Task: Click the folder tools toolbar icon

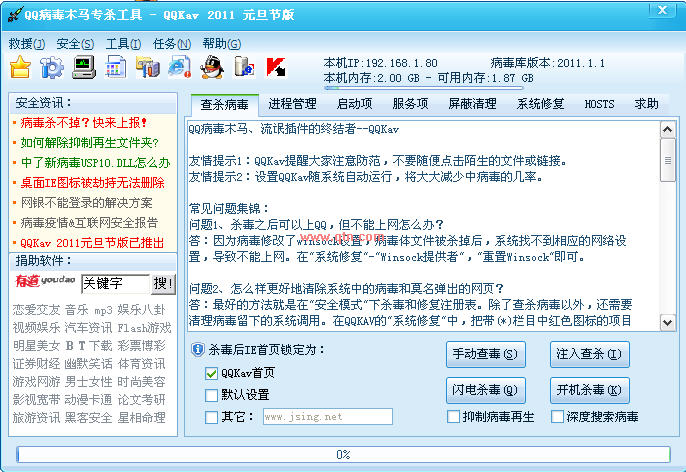Action: [x=147, y=68]
